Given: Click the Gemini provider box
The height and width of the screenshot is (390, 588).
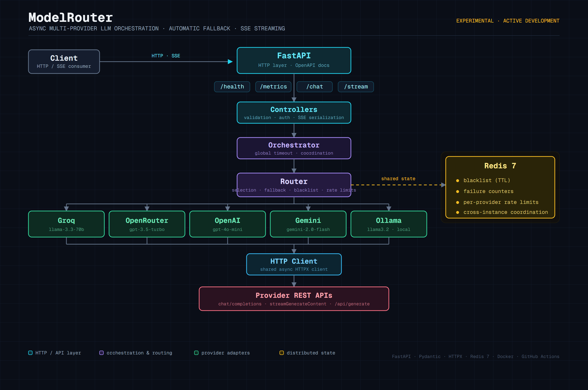Looking at the screenshot, I should pyautogui.click(x=308, y=224).
